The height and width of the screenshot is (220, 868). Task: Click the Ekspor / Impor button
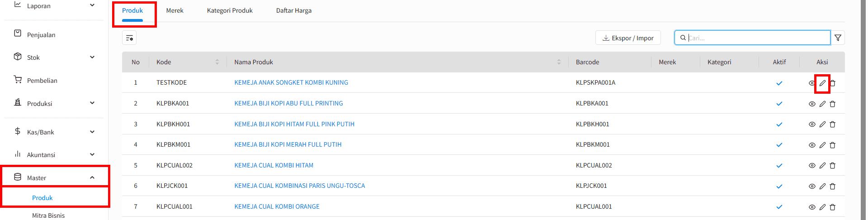628,38
